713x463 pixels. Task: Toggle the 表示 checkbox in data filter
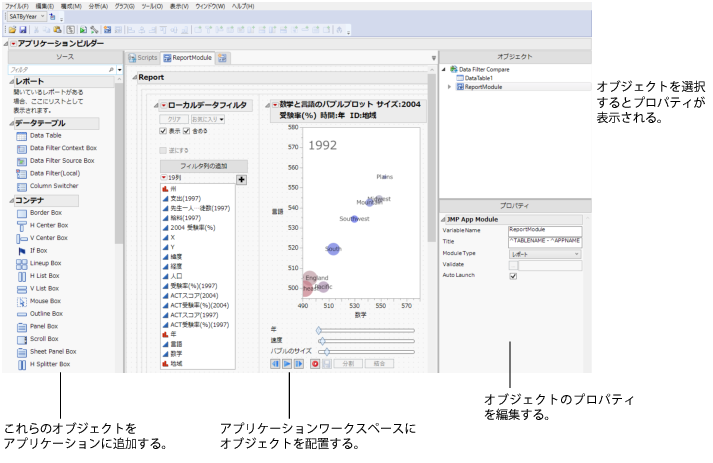(163, 130)
